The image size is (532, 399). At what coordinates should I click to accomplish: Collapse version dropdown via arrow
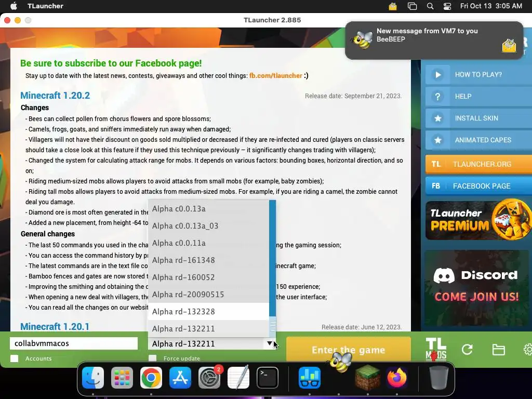tap(270, 343)
